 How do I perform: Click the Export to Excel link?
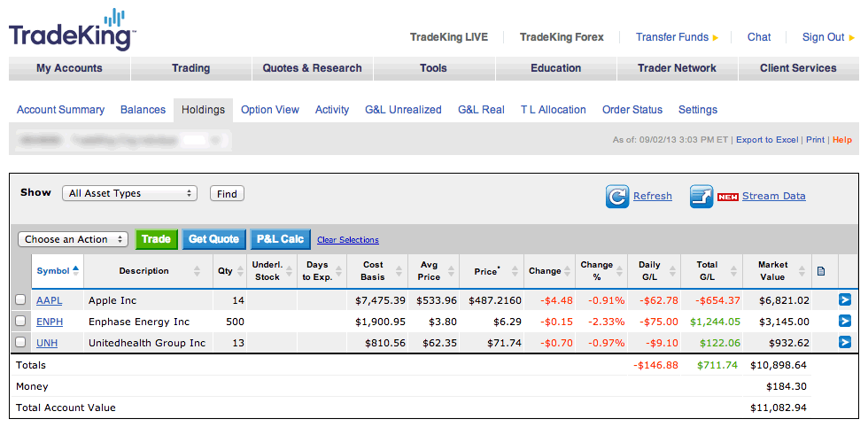click(767, 140)
